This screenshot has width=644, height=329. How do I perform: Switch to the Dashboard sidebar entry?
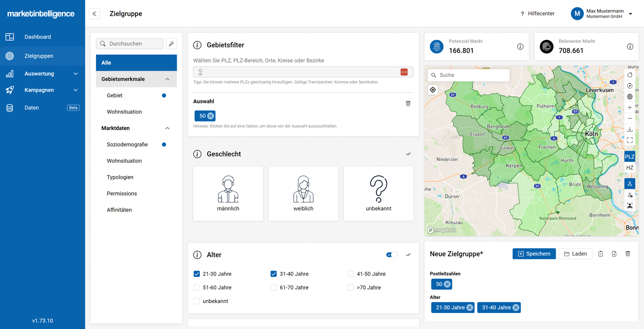coord(38,37)
